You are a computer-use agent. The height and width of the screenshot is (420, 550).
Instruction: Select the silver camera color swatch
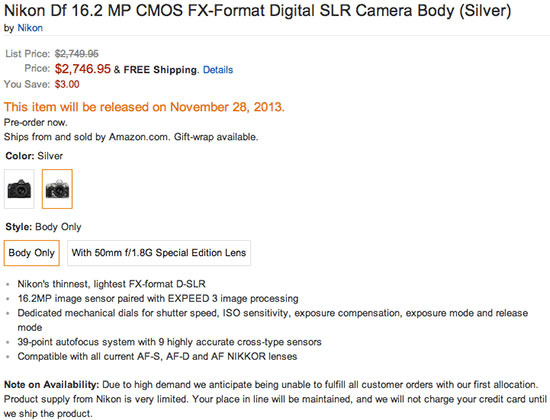(x=57, y=189)
